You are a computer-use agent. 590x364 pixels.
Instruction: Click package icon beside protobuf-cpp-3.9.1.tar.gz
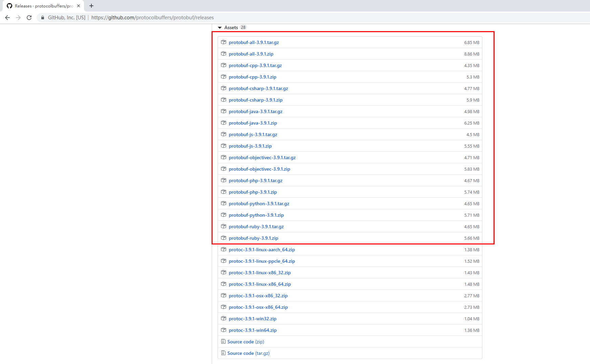(x=223, y=65)
